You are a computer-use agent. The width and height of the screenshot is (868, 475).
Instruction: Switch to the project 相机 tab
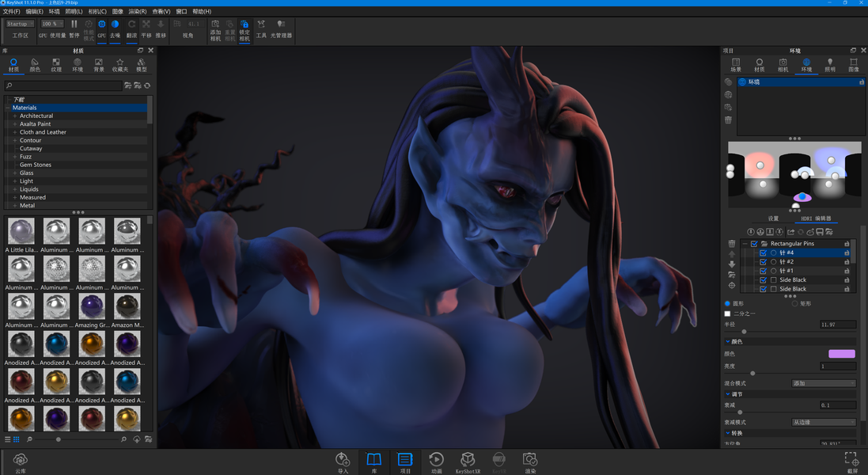(x=783, y=65)
